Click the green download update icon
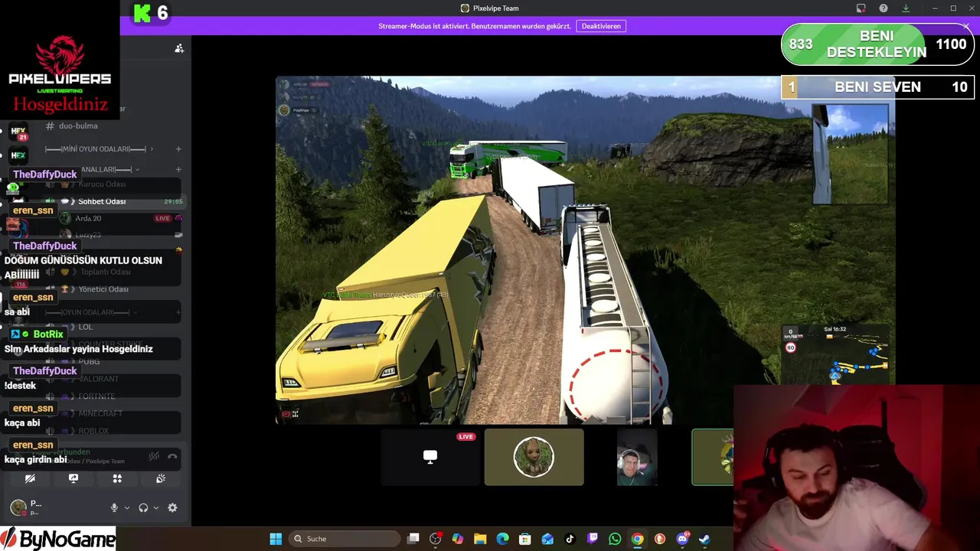The image size is (980, 551). [906, 8]
